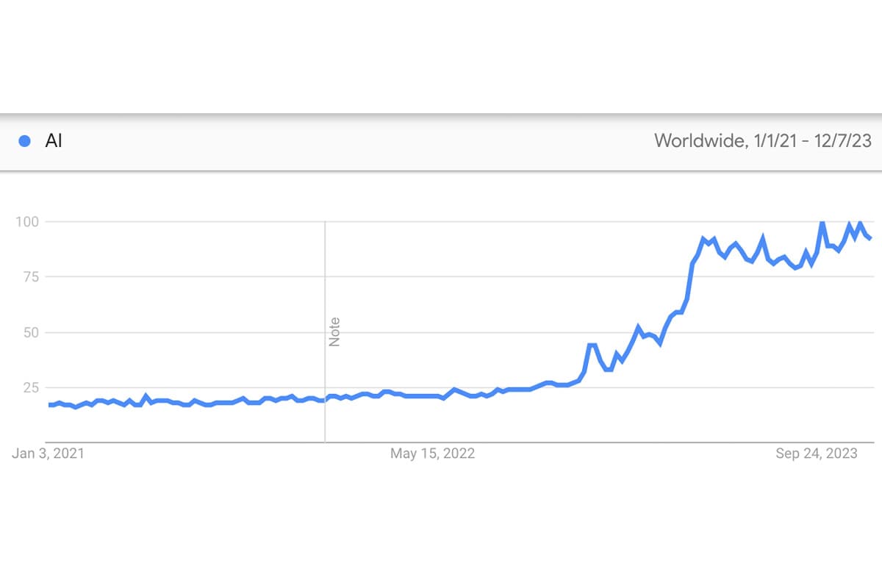Screen dimensions: 882x588
Task: Click the line where it crosses Note marker
Action: click(x=325, y=399)
